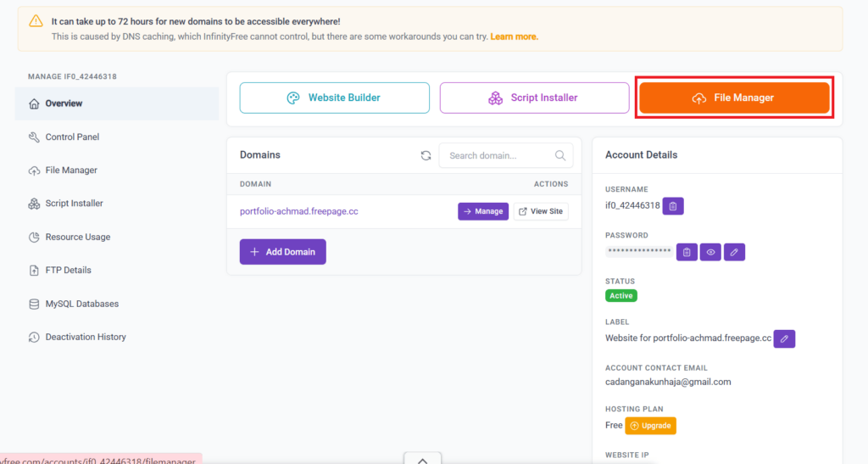
Task: Edit the account password pencil icon
Action: (x=734, y=252)
